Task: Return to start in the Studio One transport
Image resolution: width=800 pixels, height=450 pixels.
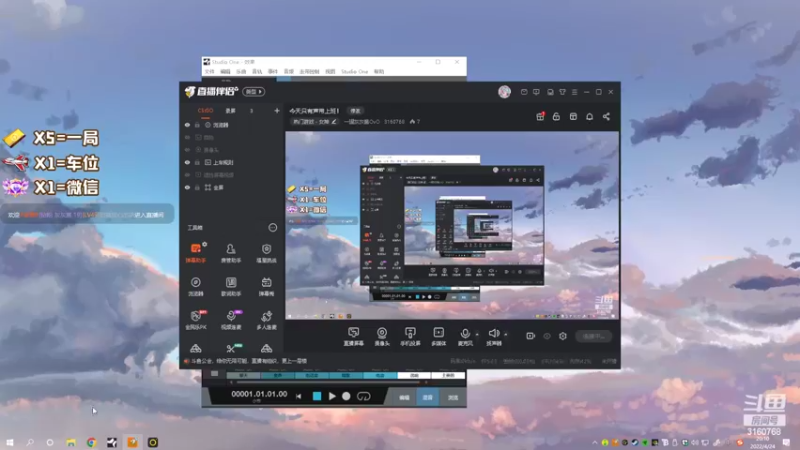Action: point(299,396)
